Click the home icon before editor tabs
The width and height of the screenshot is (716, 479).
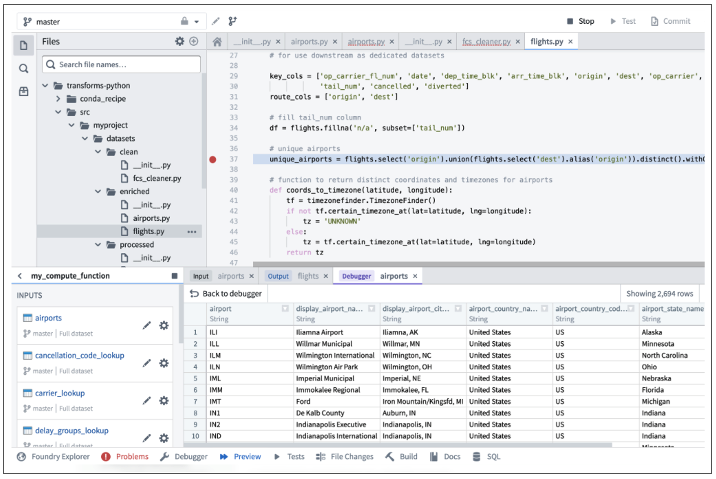pos(217,43)
